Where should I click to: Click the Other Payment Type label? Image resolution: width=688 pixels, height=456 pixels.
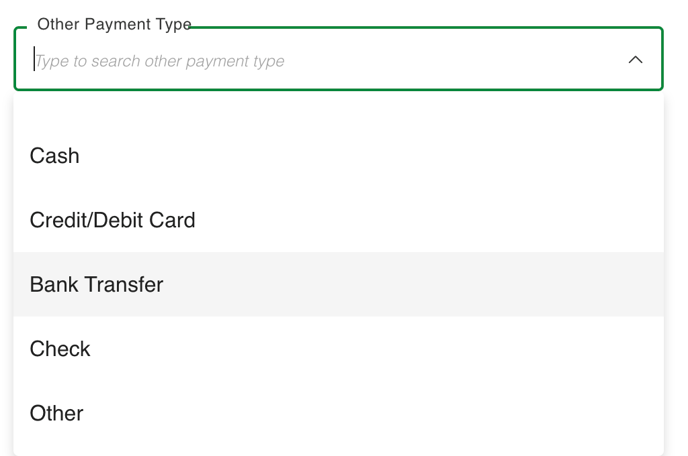(113, 24)
